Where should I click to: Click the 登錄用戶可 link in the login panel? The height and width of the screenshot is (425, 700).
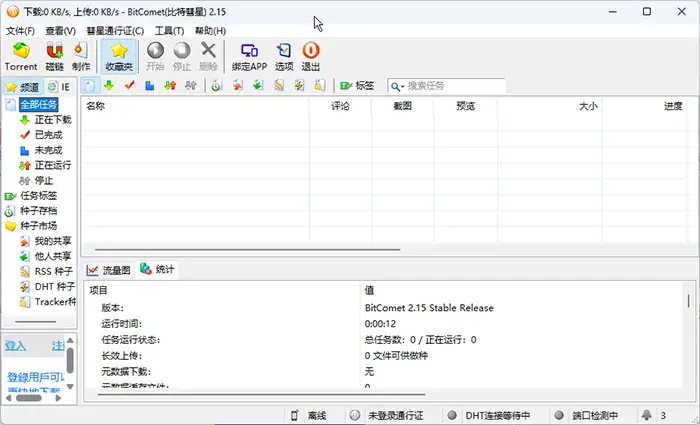35,378
